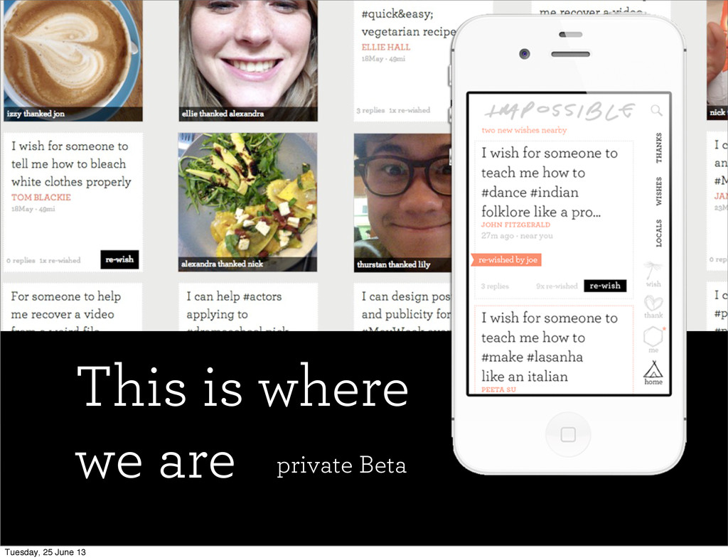
Task: Tap the re-wished by joe tag
Action: [x=506, y=260]
